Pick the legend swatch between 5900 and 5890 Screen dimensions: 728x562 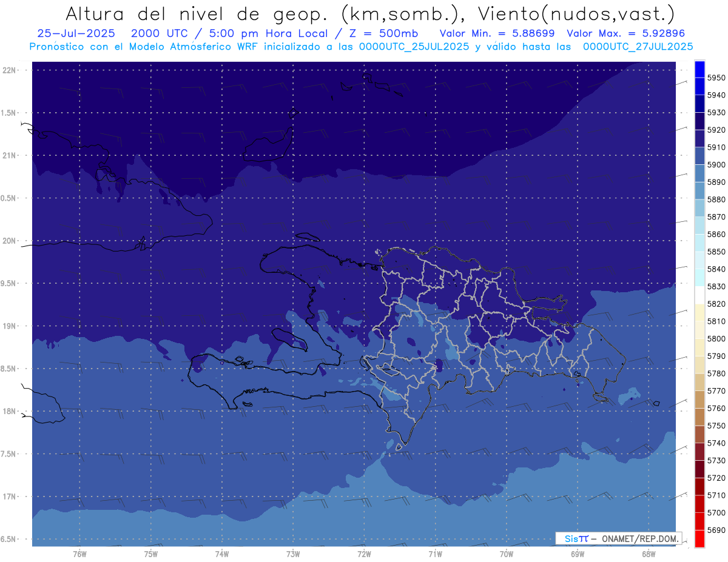pos(699,173)
